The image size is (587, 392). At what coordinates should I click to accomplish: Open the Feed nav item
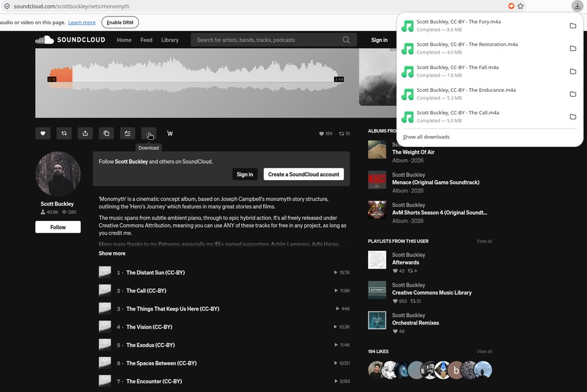click(146, 40)
